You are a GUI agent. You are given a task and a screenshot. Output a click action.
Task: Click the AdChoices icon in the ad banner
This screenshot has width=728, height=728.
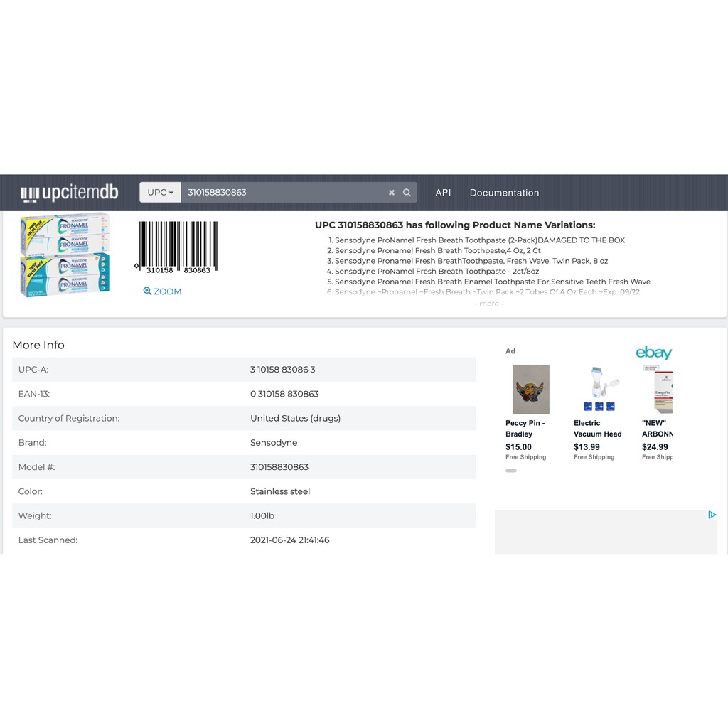coord(712,515)
